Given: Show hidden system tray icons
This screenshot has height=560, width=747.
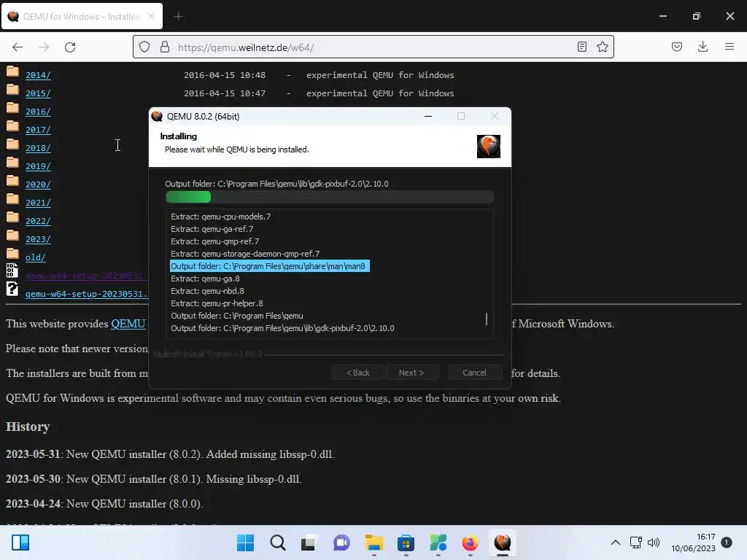Looking at the screenshot, I should pos(616,542).
